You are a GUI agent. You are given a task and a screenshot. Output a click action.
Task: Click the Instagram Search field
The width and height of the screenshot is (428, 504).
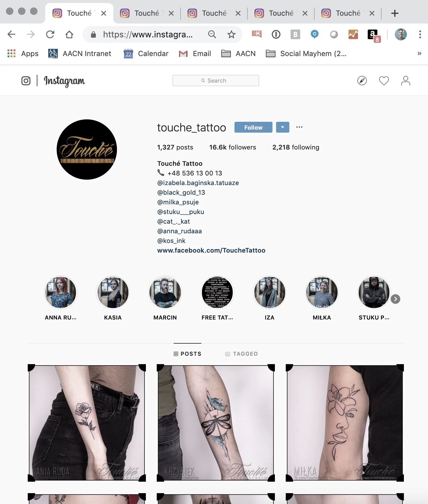(216, 80)
